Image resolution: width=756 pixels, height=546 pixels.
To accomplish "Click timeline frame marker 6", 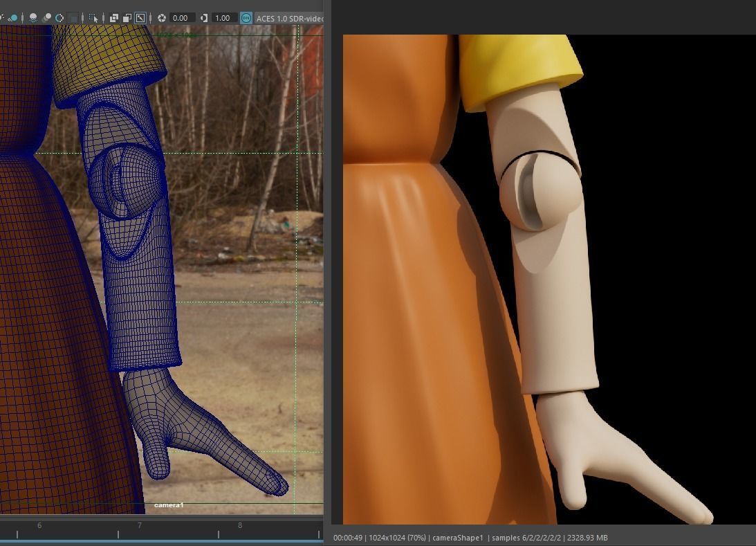I will coord(39,525).
